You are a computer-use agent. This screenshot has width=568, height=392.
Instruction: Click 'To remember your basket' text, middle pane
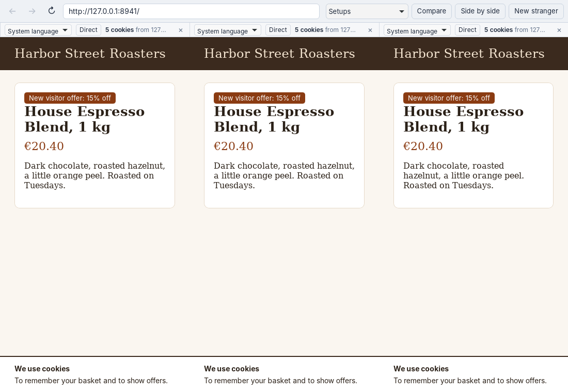(x=280, y=381)
